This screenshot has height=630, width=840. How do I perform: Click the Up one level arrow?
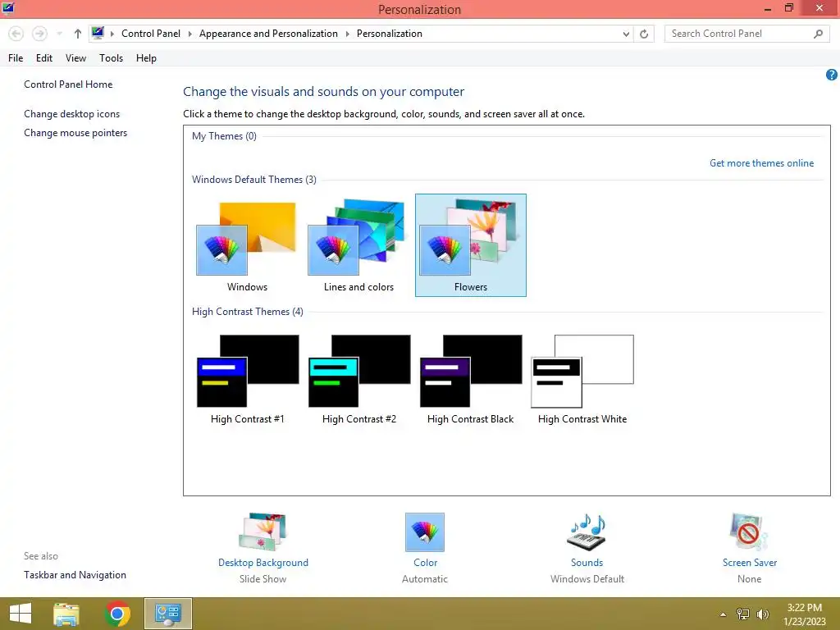[x=78, y=34]
